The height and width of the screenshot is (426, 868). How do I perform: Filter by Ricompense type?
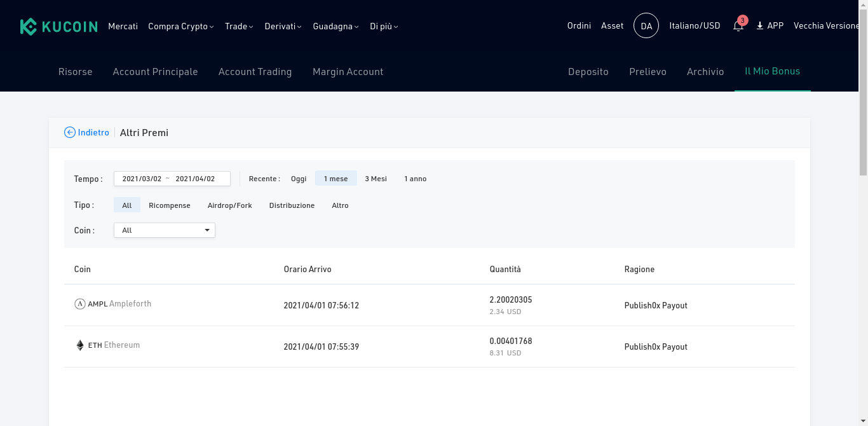pyautogui.click(x=170, y=205)
